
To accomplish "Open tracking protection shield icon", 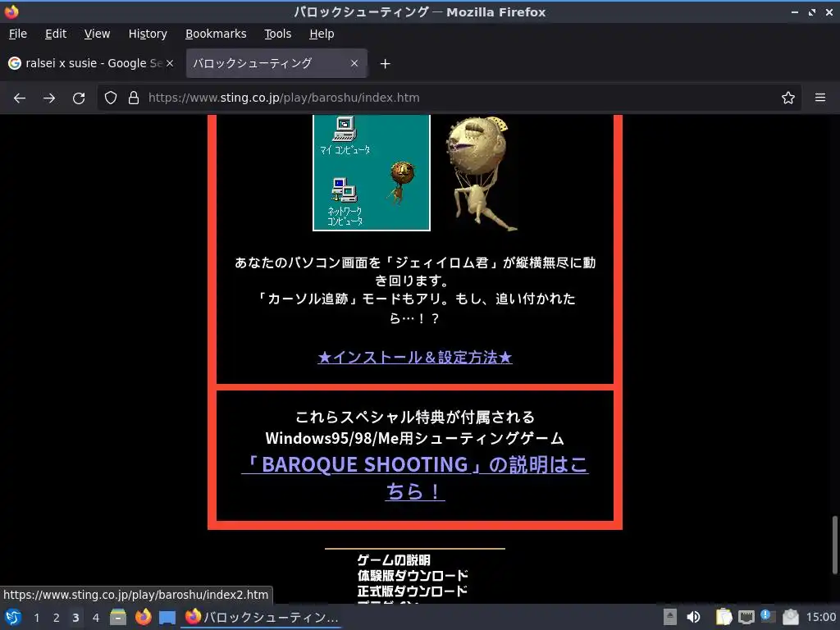I will point(111,98).
